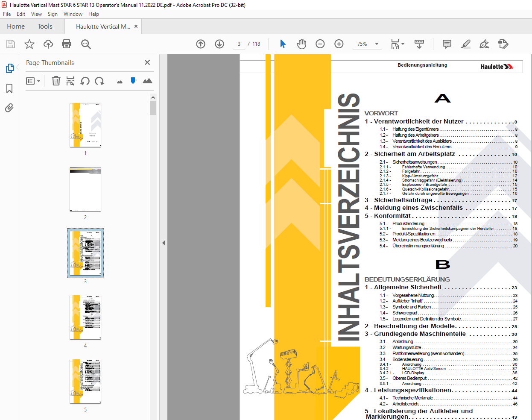Open thumbnails options dropdown menu
Image resolution: width=532 pixels, height=420 pixels.
point(33,81)
